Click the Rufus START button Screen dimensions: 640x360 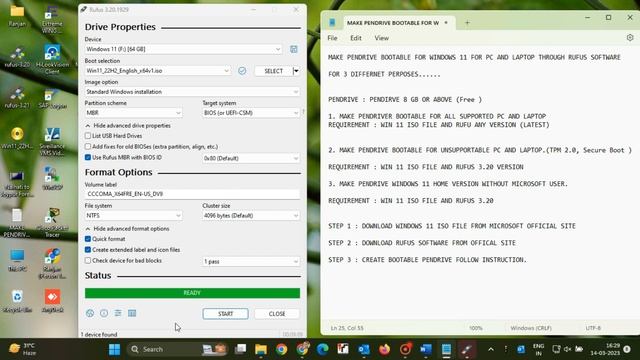pos(225,313)
